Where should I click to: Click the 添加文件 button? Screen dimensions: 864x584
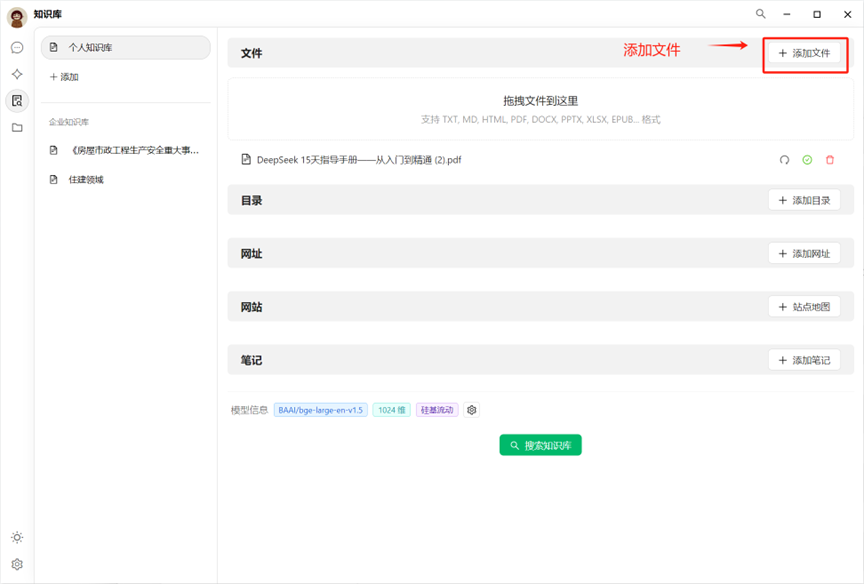(x=804, y=53)
